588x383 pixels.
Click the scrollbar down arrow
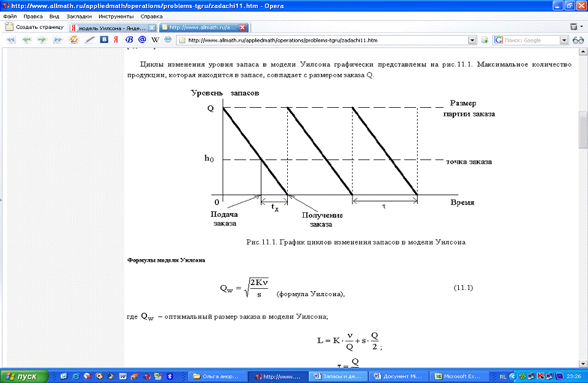[x=583, y=364]
